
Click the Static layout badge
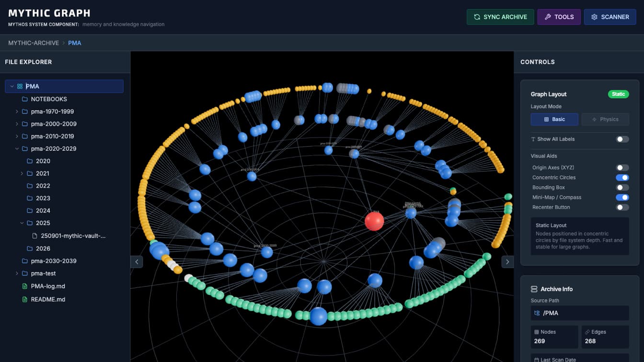(618, 94)
